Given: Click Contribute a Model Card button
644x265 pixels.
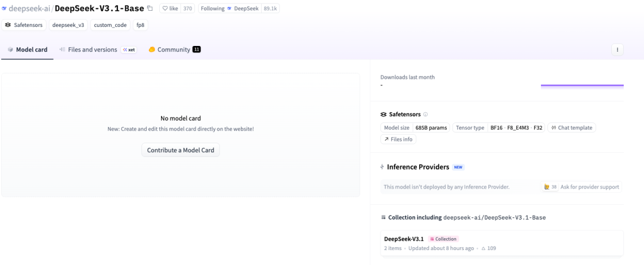Looking at the screenshot, I should pos(181,150).
